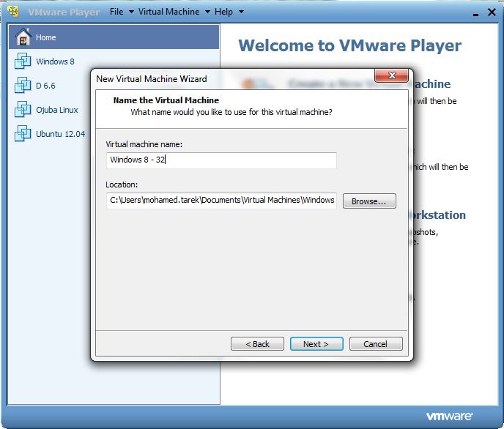Expand the Help menu arrow
The height and width of the screenshot is (429, 504).
[241, 12]
